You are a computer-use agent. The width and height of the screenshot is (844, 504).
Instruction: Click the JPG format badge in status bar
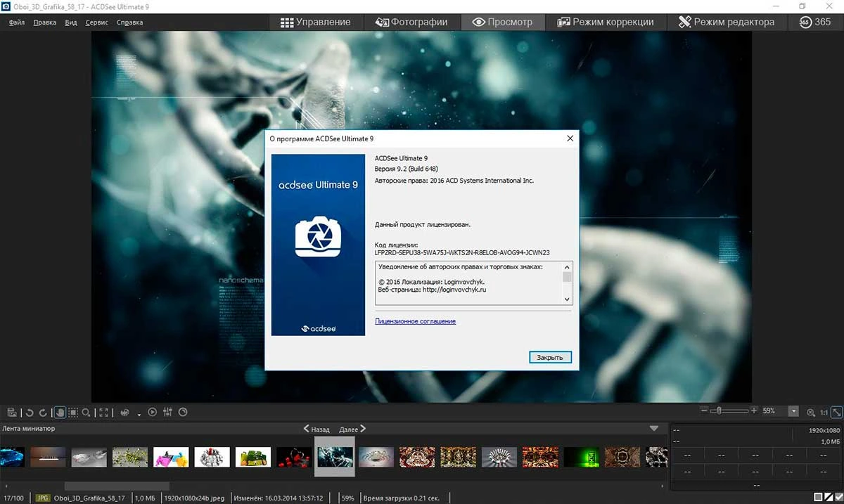(x=43, y=498)
